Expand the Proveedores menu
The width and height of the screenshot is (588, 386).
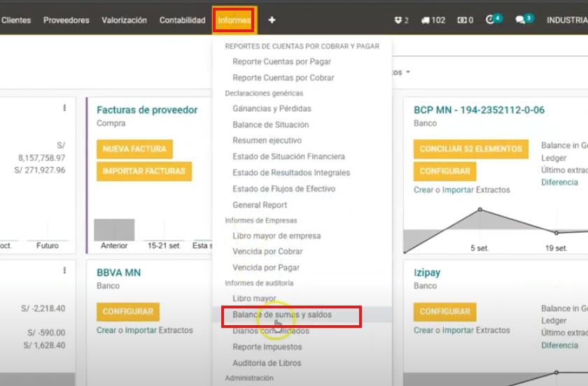click(x=66, y=20)
